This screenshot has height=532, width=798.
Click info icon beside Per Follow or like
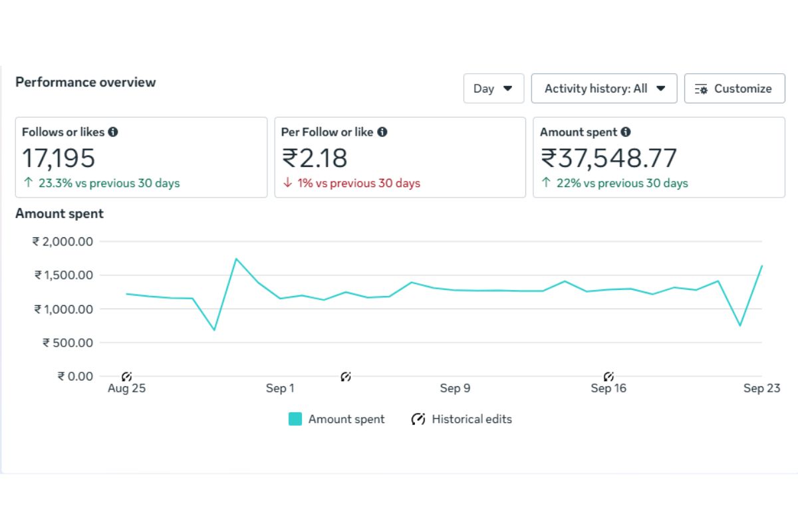382,132
